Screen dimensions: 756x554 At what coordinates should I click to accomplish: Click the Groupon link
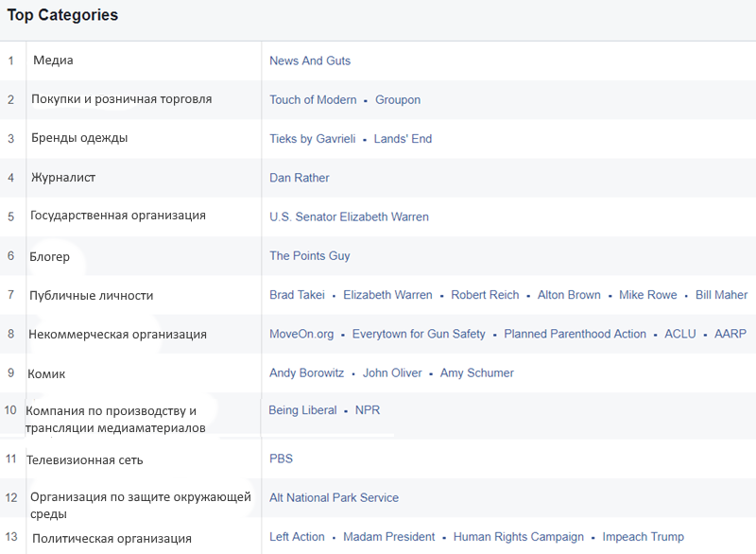click(398, 100)
